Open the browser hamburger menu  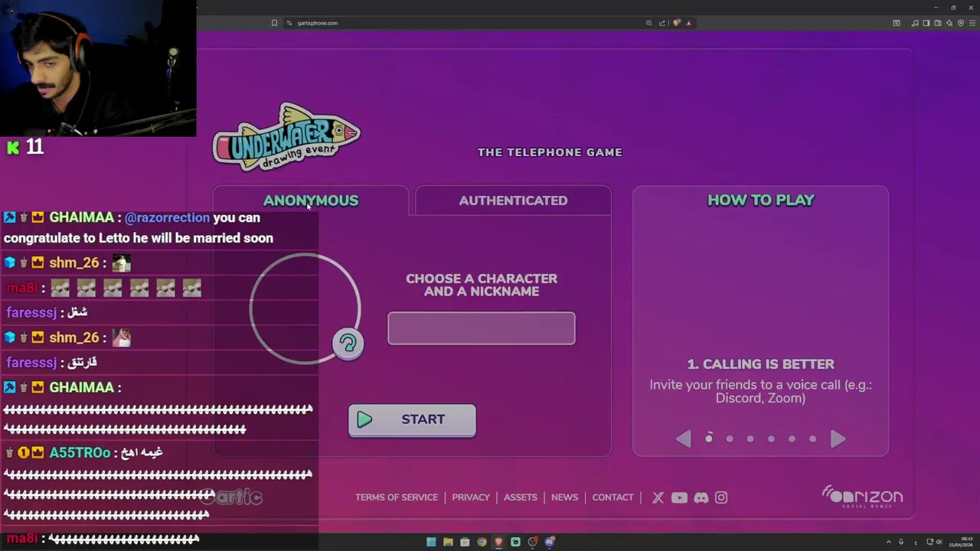(972, 23)
